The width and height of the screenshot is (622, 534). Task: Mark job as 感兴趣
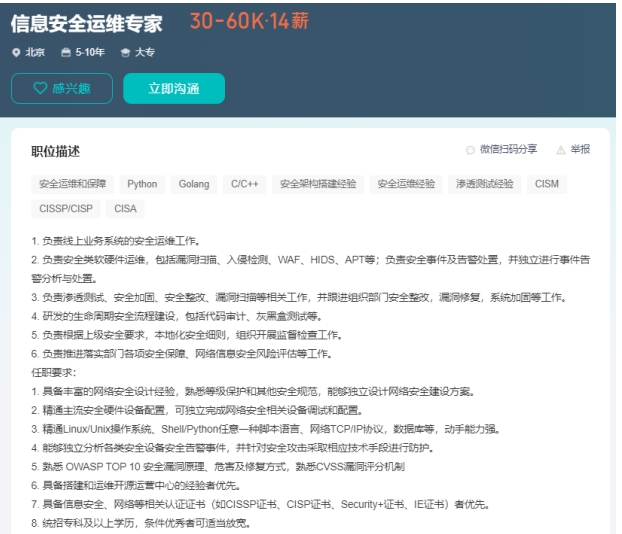[62, 88]
